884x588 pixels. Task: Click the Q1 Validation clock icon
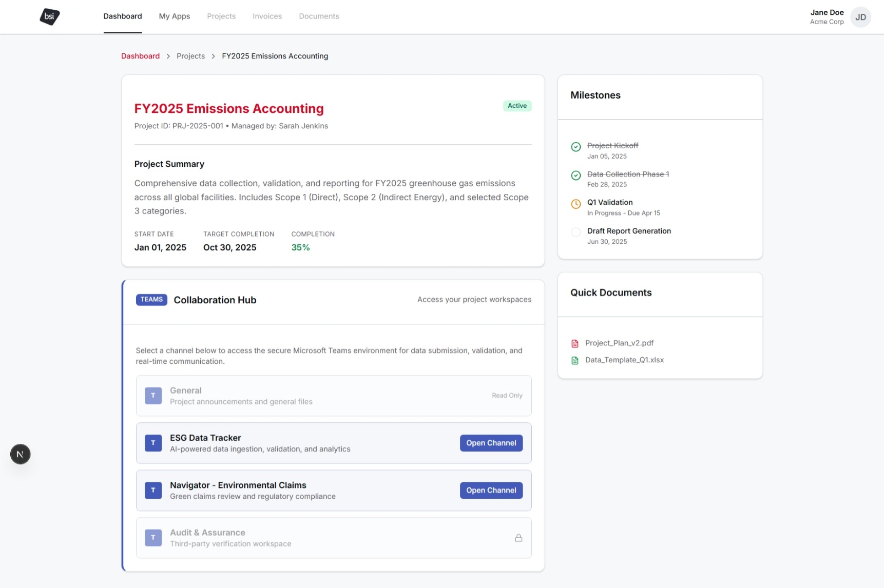pyautogui.click(x=576, y=204)
